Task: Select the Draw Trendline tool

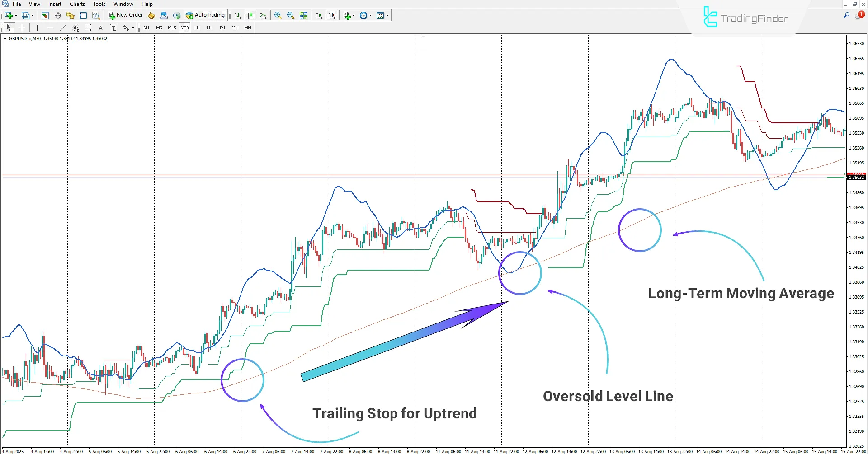Action: pyautogui.click(x=63, y=28)
